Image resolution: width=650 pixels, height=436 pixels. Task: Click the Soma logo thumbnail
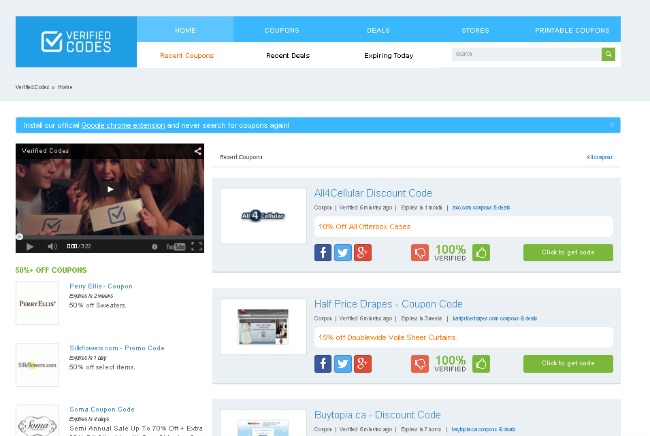coord(37,421)
